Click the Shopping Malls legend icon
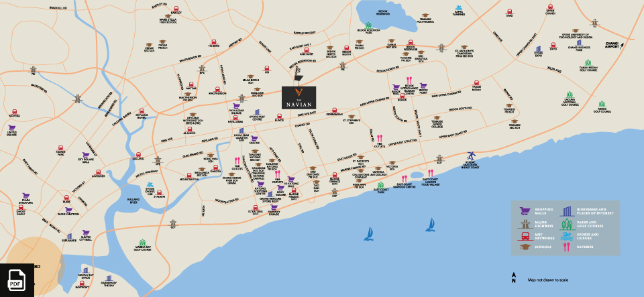Image resolution: width=644 pixels, height=297 pixels. 525,212
